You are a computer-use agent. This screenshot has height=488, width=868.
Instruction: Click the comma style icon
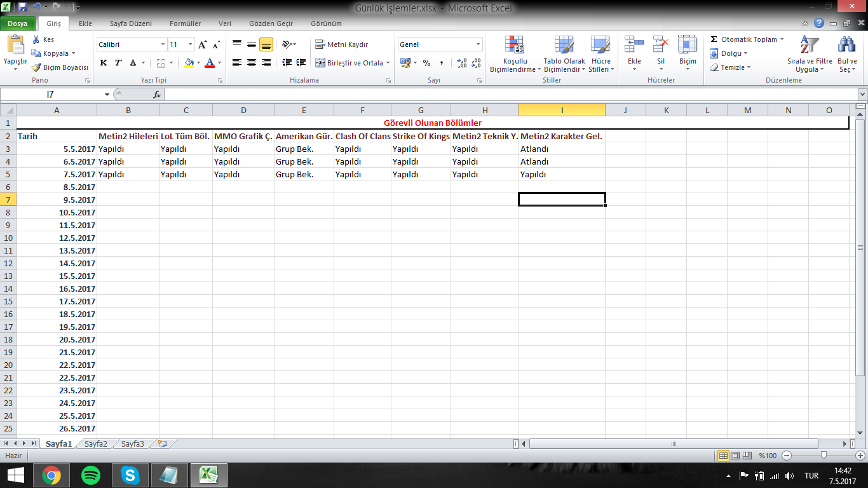(441, 63)
